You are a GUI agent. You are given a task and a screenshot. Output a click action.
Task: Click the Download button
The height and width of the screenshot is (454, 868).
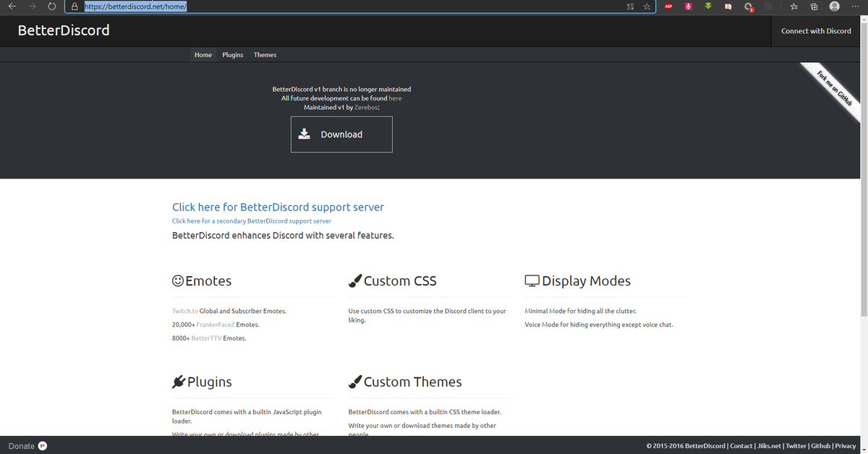[341, 134]
